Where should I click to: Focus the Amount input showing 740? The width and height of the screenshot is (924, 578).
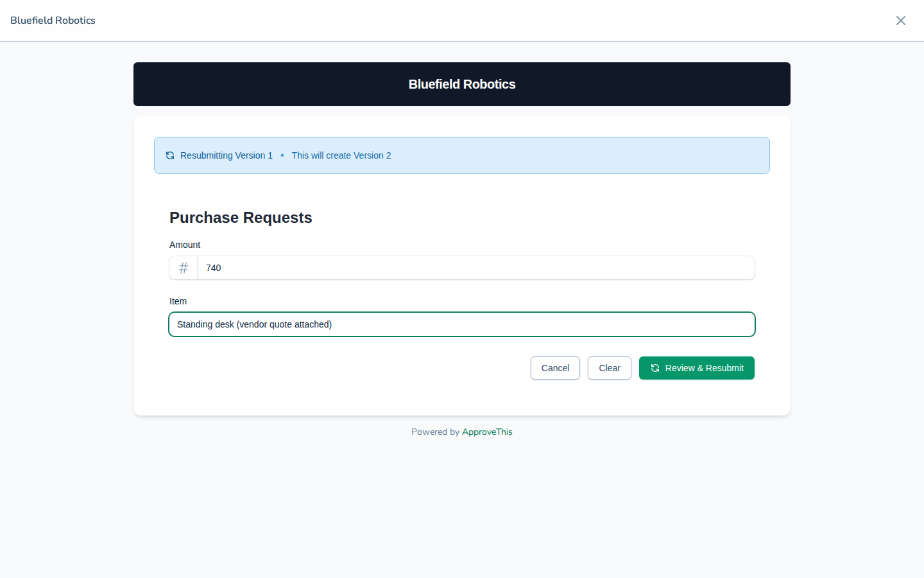476,268
